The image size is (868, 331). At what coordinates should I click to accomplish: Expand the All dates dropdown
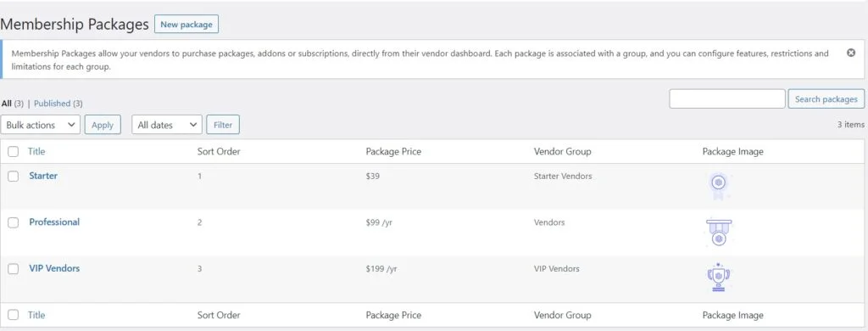(167, 125)
